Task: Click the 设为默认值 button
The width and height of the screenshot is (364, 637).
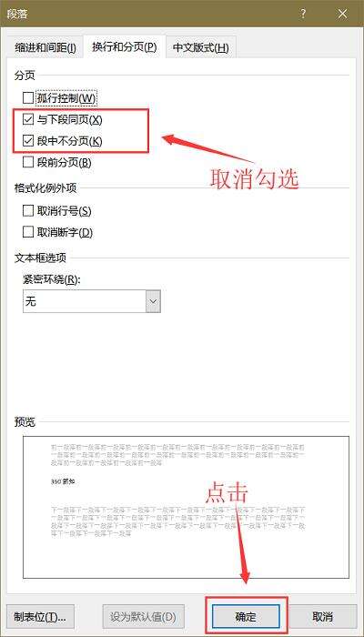Action: (144, 617)
